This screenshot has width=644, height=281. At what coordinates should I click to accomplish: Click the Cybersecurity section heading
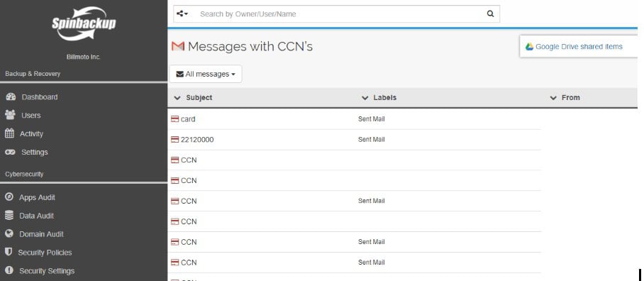[24, 174]
